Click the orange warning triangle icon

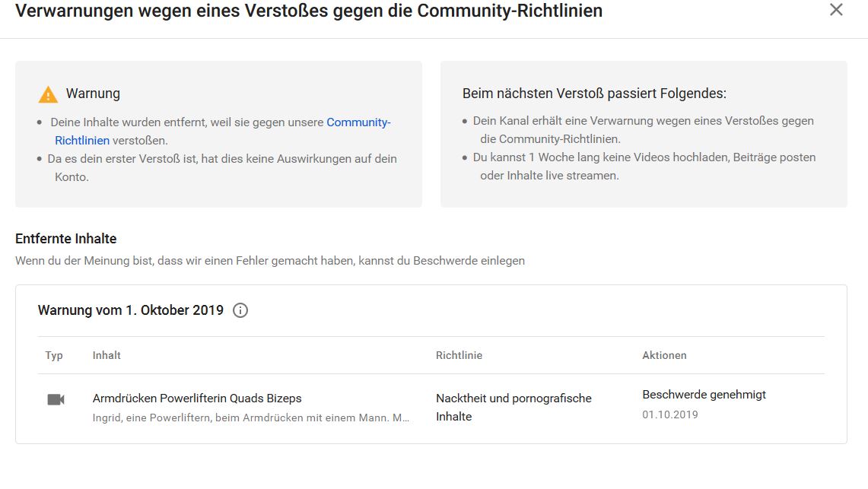pos(48,94)
